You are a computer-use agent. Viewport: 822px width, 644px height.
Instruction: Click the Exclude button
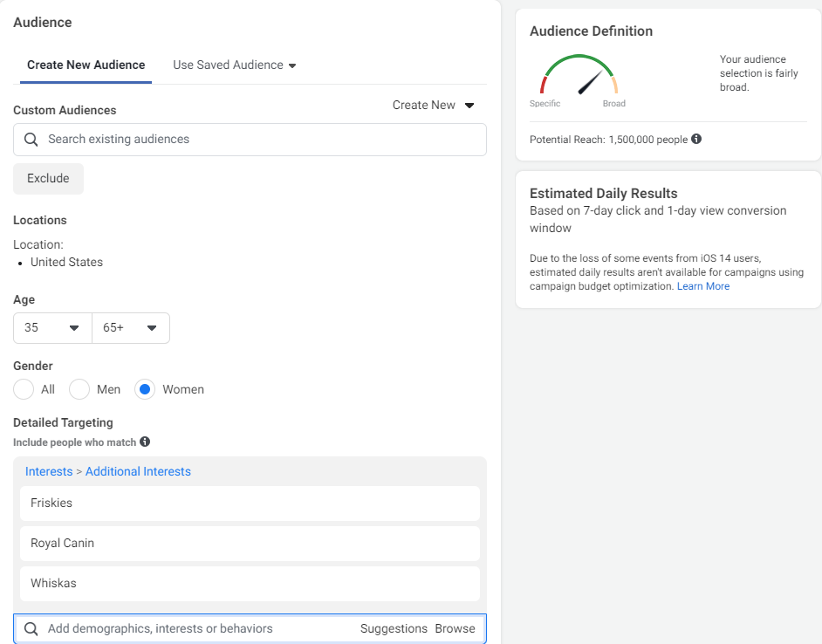[x=48, y=178]
